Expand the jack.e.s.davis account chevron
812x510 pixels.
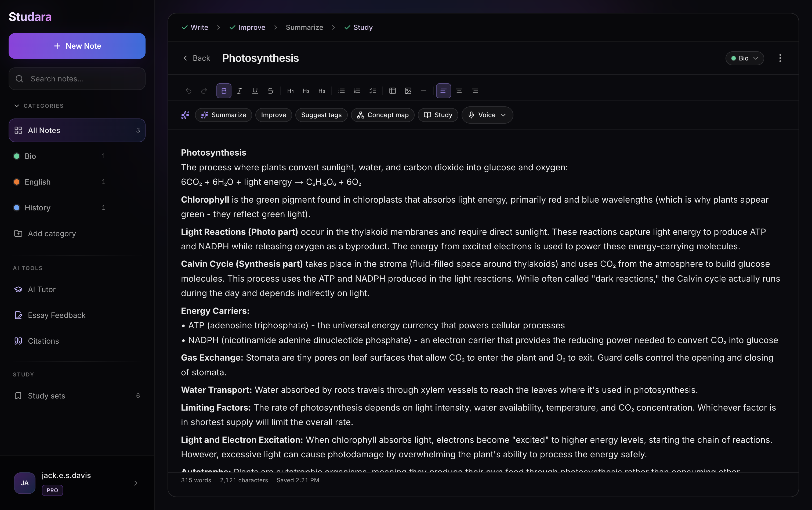[x=136, y=483]
